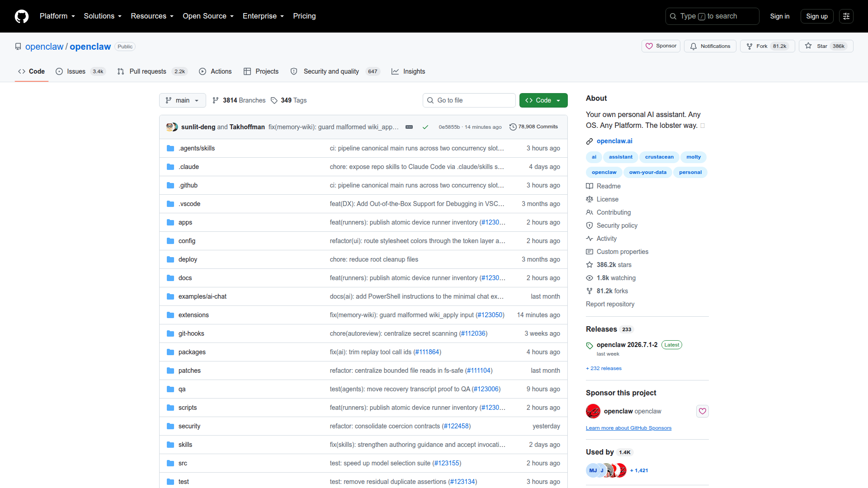Open the openclaw.ai website link
This screenshot has height=488, width=868.
tap(614, 141)
